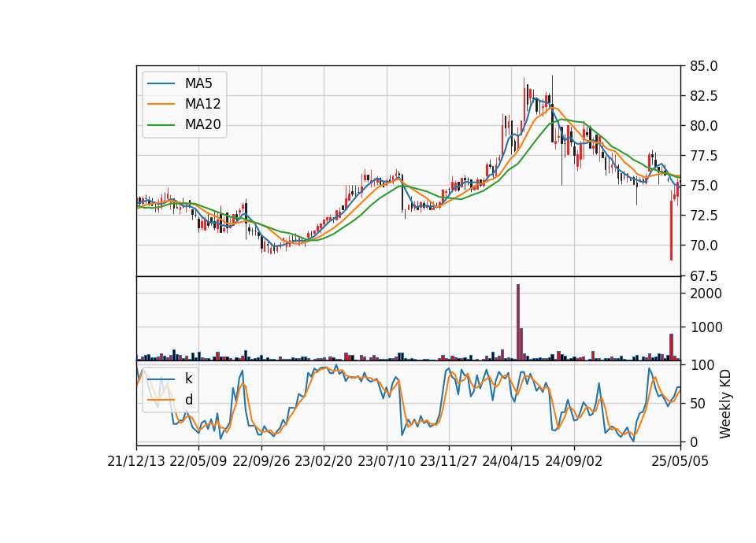Click the 25/05/05 date label
Viewport: 756px width, 543px height.
click(x=680, y=461)
